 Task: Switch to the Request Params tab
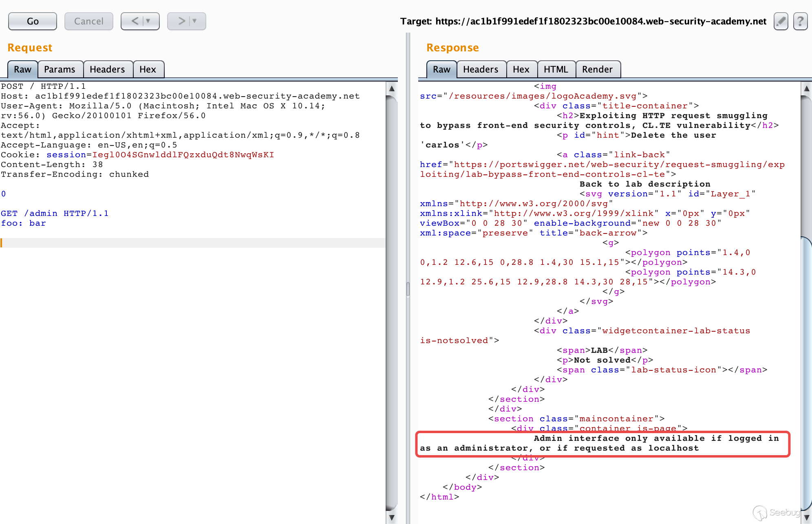point(60,69)
